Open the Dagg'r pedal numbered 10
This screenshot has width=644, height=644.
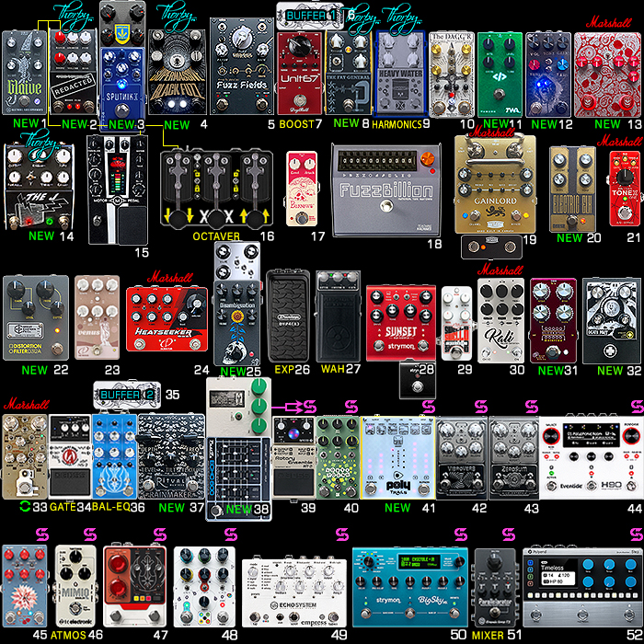451,75
